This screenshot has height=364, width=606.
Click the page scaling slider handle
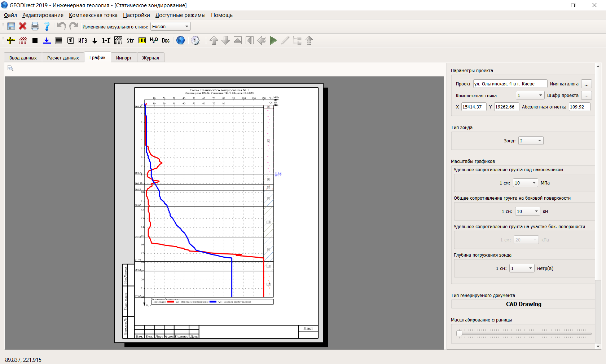[459, 333]
